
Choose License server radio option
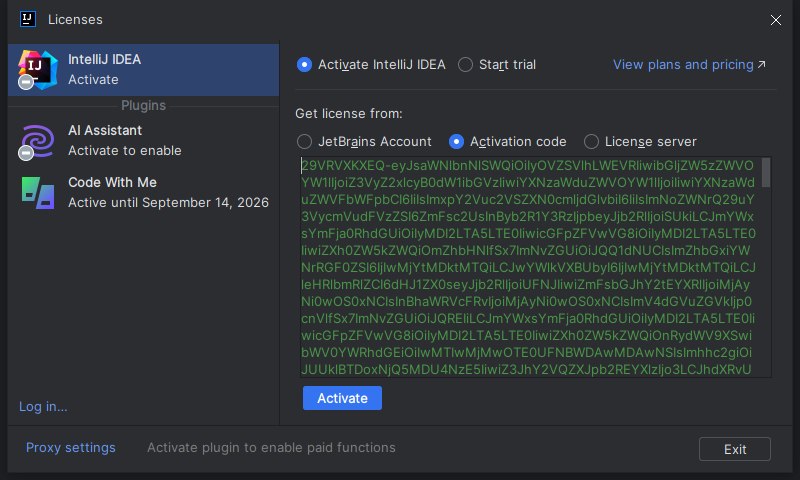592,142
